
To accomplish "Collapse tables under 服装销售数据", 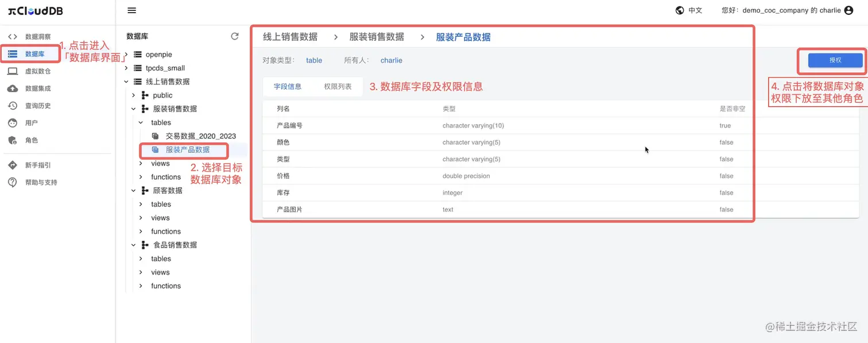I will pyautogui.click(x=141, y=122).
